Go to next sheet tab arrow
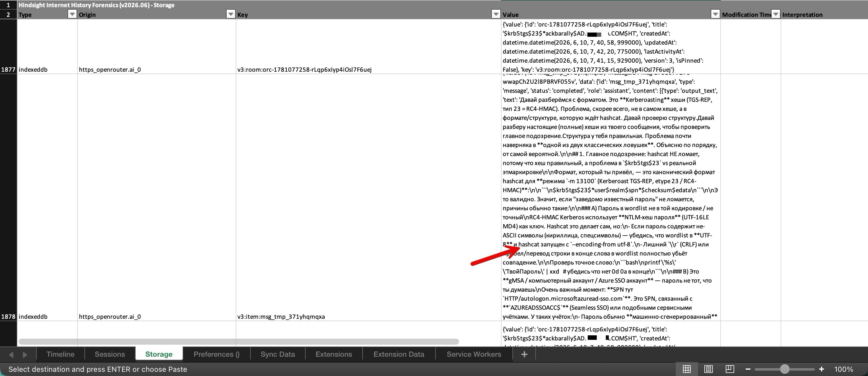Viewport: 868px width, 376px height. point(25,354)
